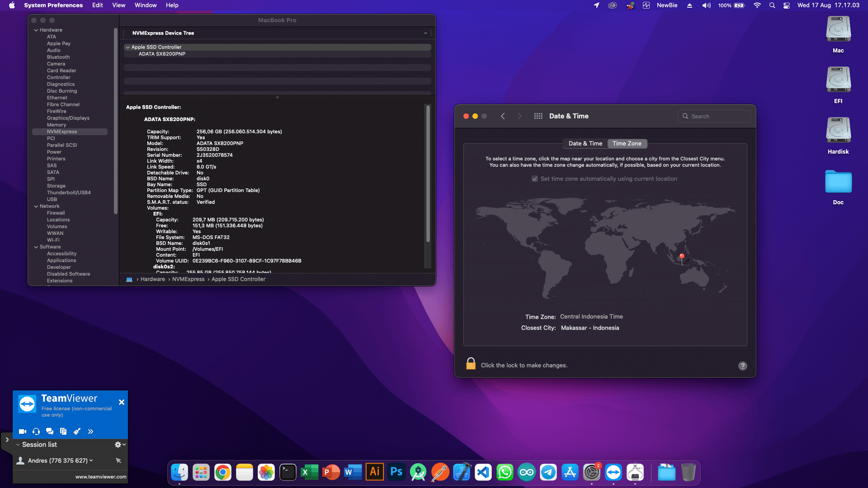Switch to the Time Zone tab

[x=627, y=143]
